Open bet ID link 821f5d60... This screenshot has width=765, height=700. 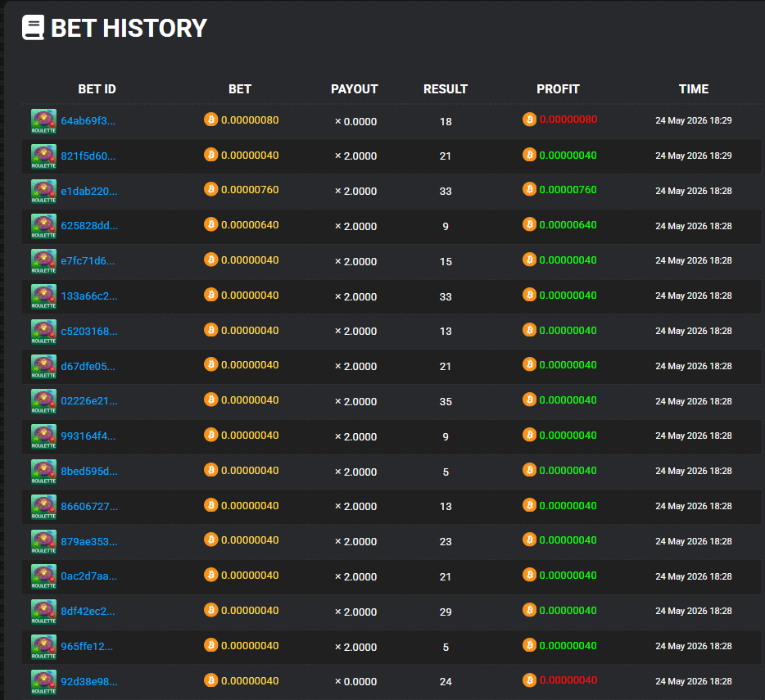tap(88, 156)
